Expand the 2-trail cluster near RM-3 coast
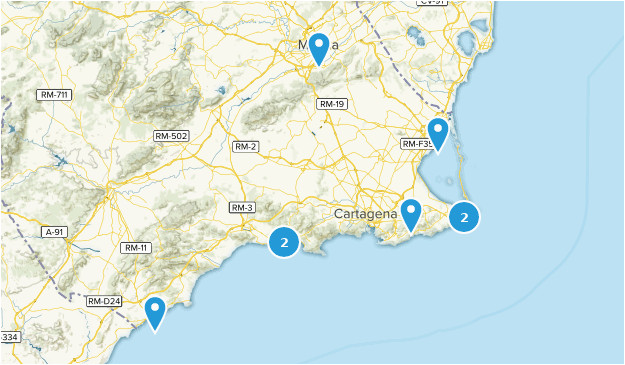Image resolution: width=625 pixels, height=365 pixels. pos(284,242)
